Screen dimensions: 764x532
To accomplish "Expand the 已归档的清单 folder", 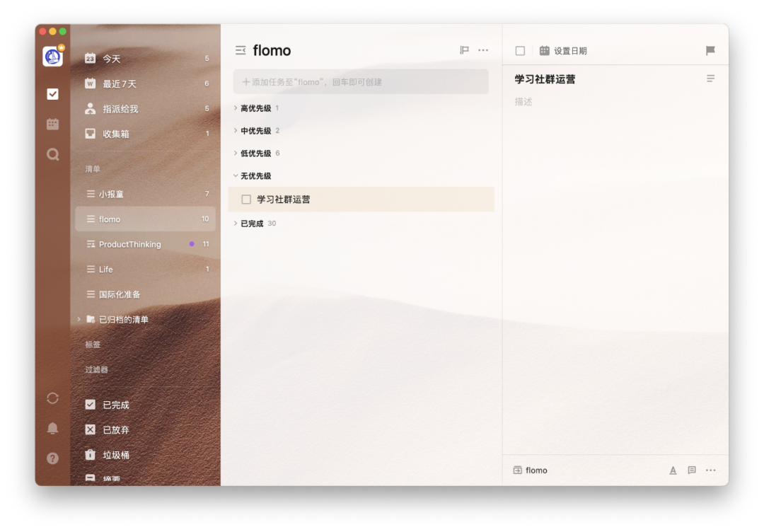I will pos(79,319).
